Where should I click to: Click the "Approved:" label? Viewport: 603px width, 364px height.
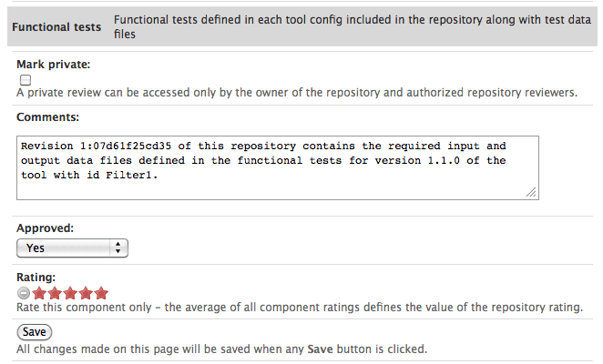click(x=46, y=228)
